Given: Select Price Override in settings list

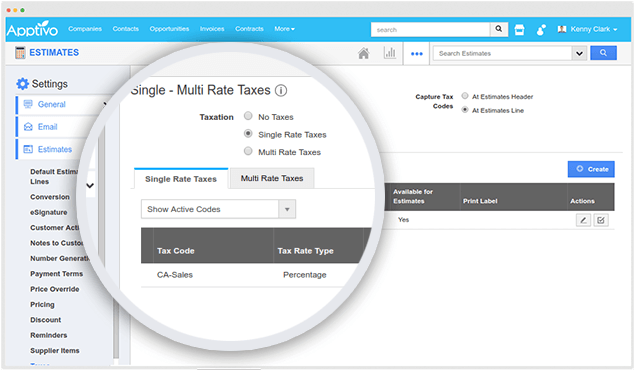Looking at the screenshot, I should (55, 289).
